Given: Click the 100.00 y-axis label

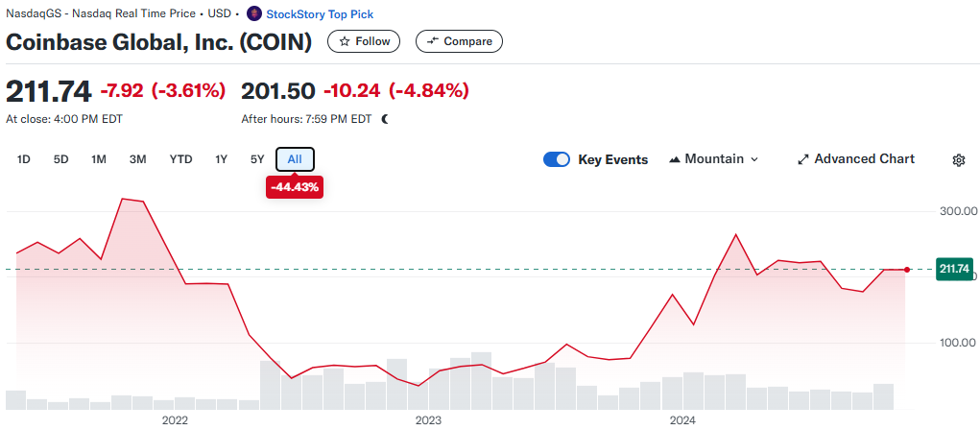Looking at the screenshot, I should [x=958, y=343].
